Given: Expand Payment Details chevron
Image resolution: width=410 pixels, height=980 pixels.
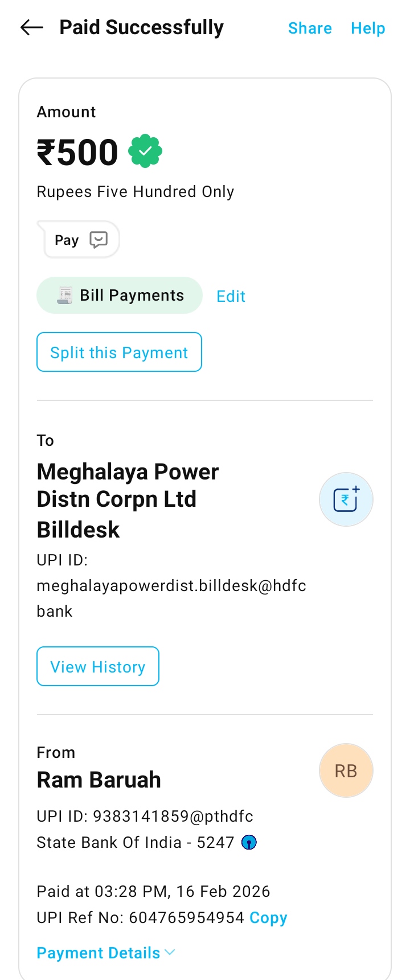Looking at the screenshot, I should pos(170,952).
